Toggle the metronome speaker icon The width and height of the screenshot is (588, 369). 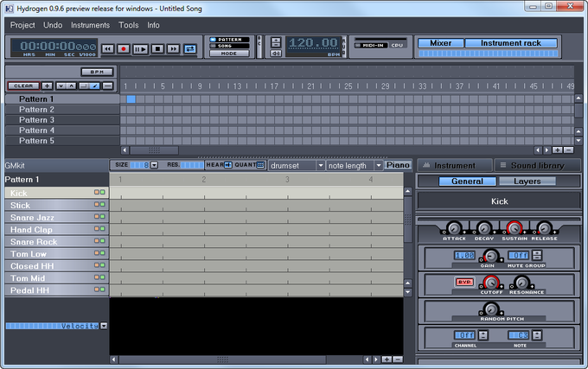point(276,54)
